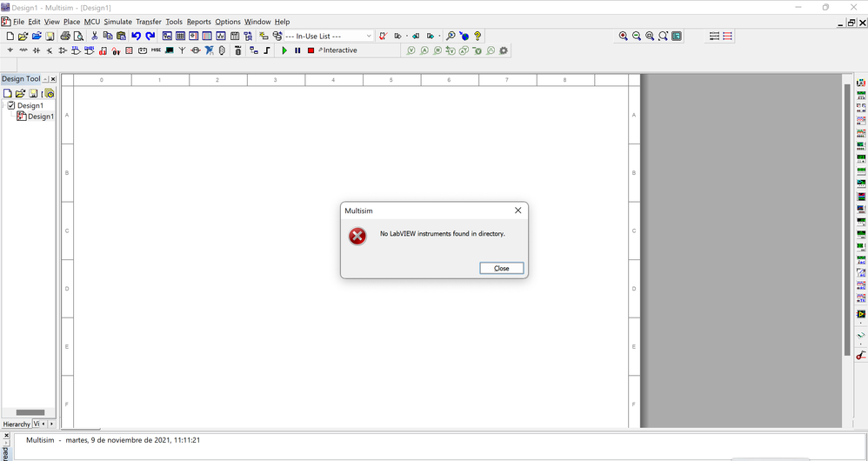The height and width of the screenshot is (461, 868).
Task: Click the Find examples magnifier icon
Action: coord(451,36)
